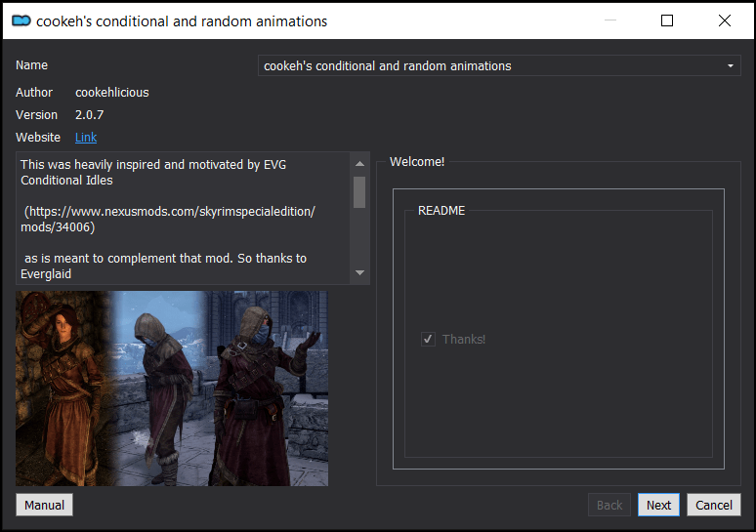This screenshot has width=756, height=532.
Task: Toggle the Thanks! checkbox
Action: (x=428, y=340)
